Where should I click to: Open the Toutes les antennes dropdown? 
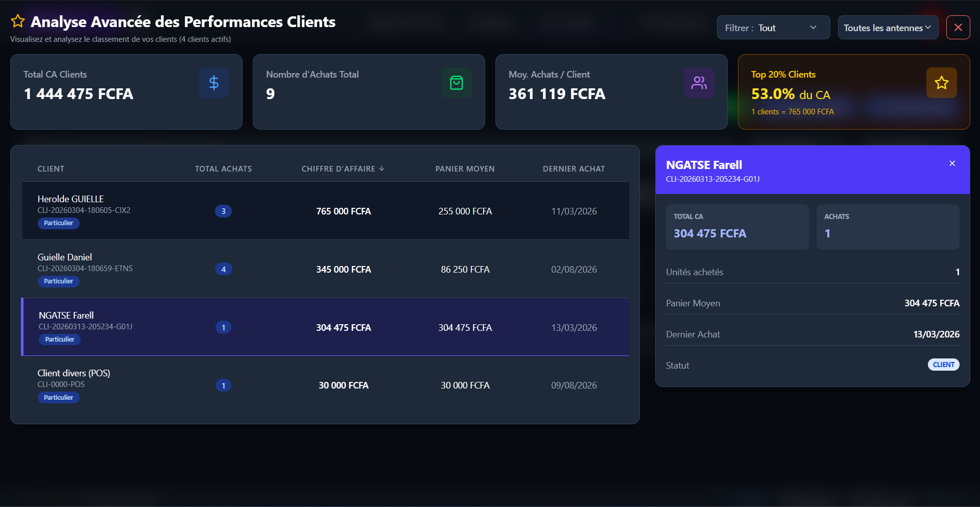point(888,28)
